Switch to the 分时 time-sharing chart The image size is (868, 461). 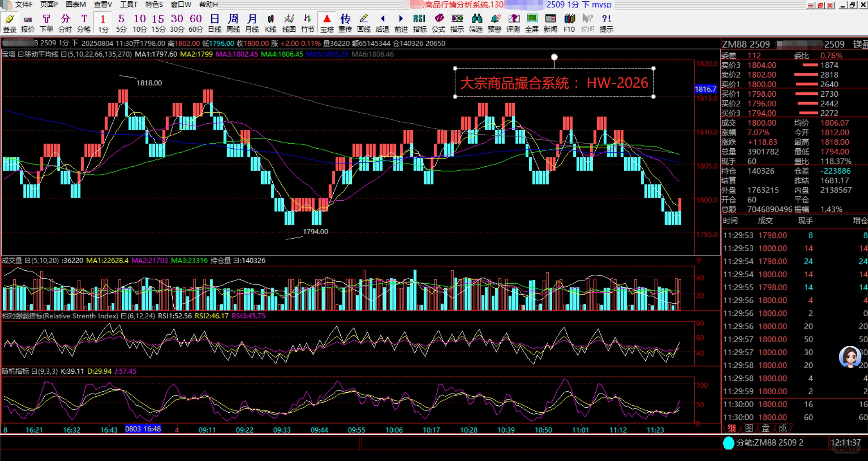click(x=65, y=23)
